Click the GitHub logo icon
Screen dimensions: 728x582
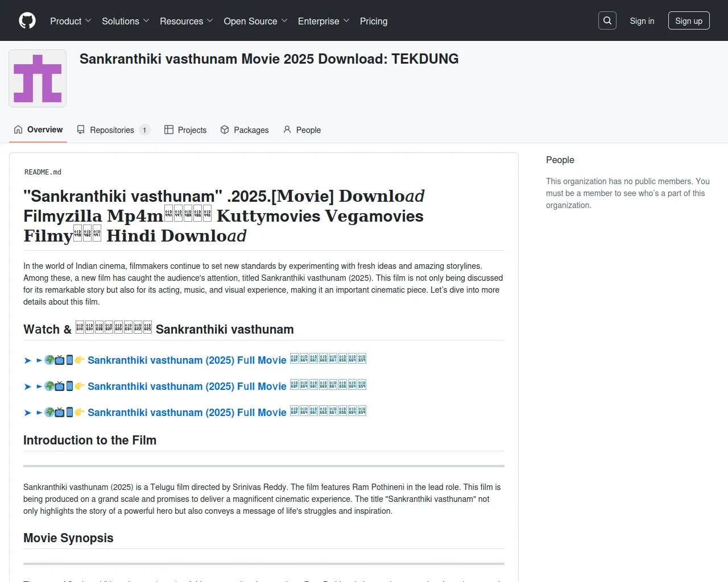pos(27,20)
